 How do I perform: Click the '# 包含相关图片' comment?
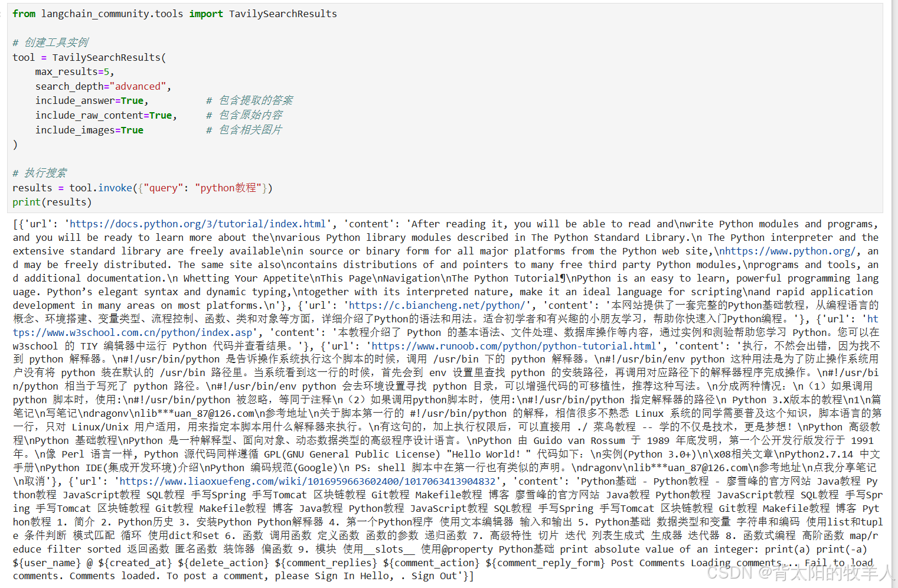click(244, 130)
